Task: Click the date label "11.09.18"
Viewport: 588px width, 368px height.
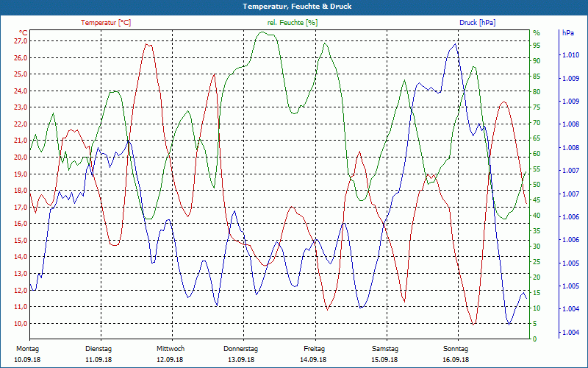Action: point(98,360)
